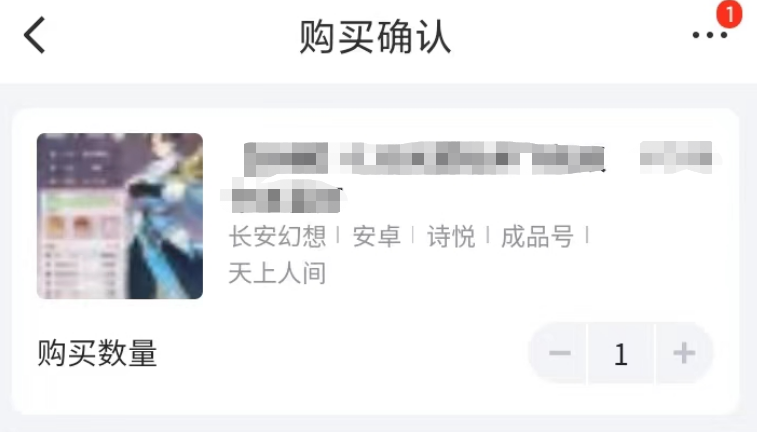Tap the 安卓 platform tag
The image size is (757, 432).
(x=377, y=237)
